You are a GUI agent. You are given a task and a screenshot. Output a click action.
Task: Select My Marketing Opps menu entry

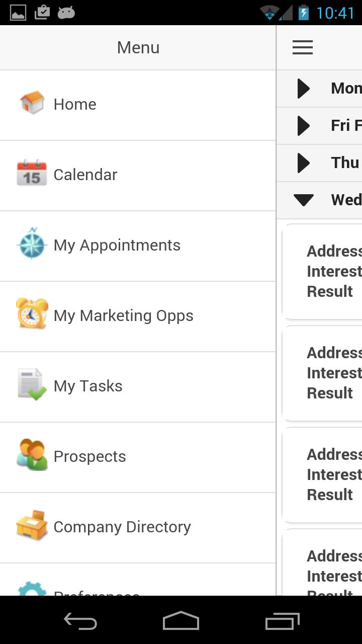tap(123, 315)
